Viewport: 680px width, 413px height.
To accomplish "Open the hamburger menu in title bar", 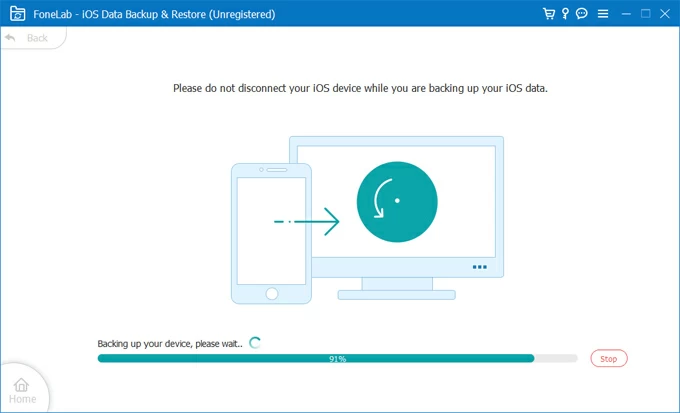I will [601, 14].
